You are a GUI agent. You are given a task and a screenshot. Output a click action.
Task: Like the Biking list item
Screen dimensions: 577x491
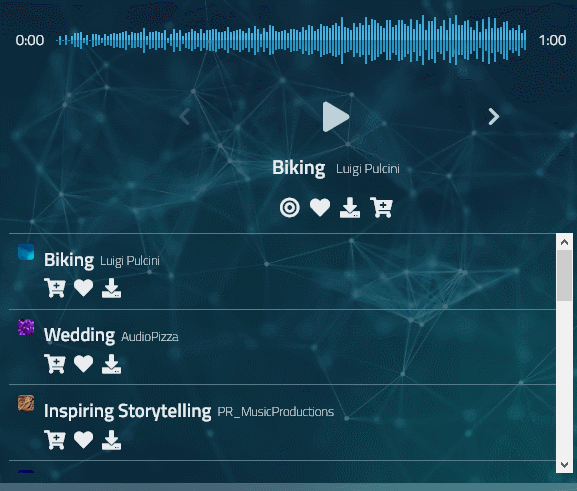tap(83, 288)
